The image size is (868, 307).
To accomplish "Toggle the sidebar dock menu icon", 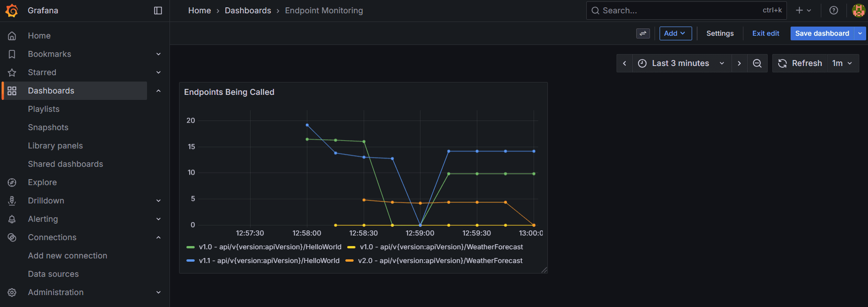I will click(158, 11).
